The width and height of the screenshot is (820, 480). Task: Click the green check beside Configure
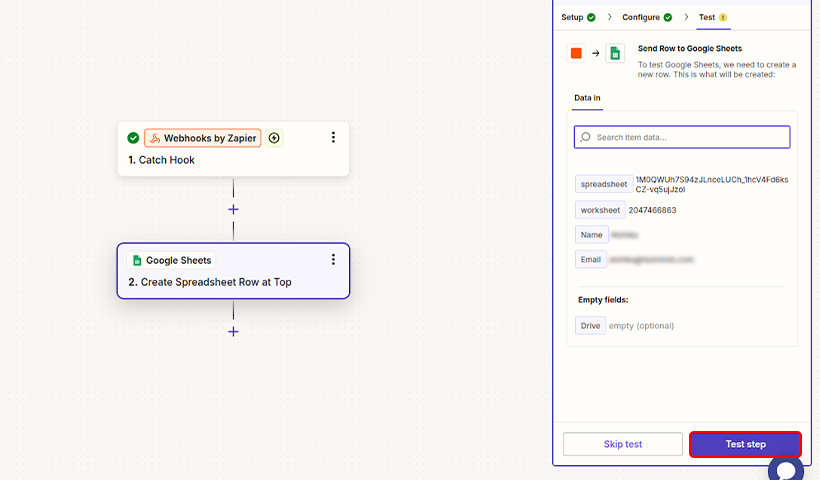tap(668, 17)
